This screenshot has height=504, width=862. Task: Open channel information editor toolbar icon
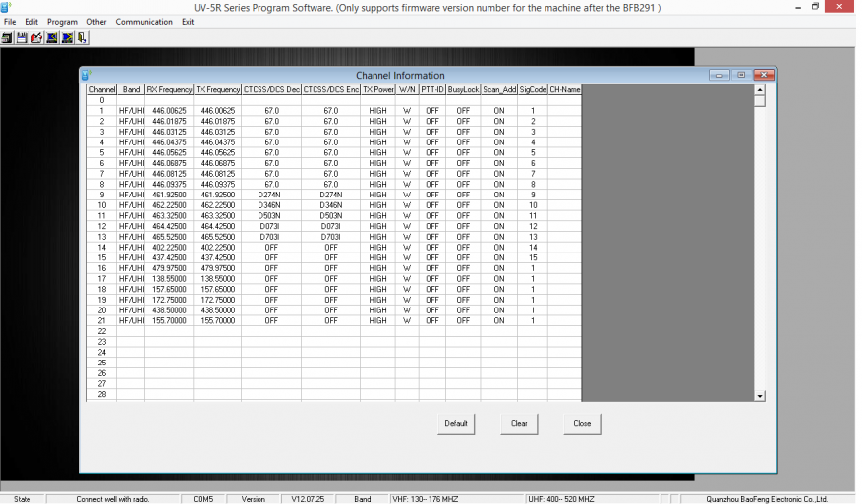pos(36,38)
